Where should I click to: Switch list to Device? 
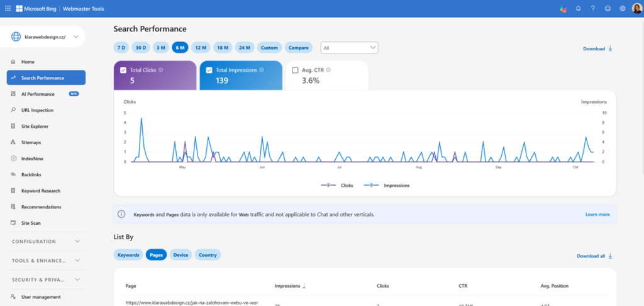coord(180,255)
